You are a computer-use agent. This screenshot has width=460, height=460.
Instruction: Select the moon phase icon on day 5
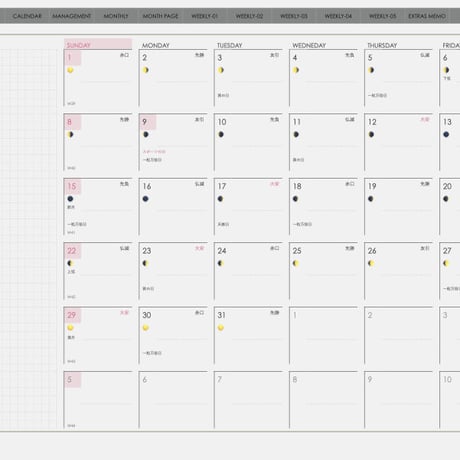click(371, 70)
